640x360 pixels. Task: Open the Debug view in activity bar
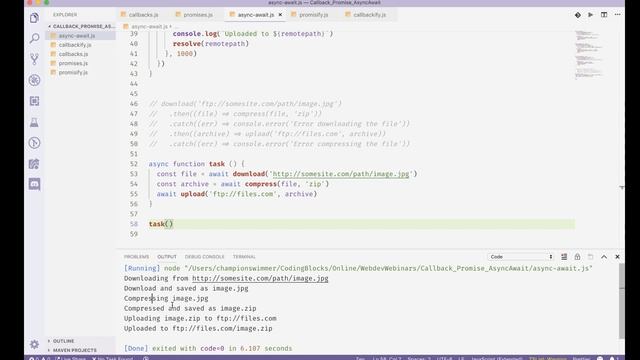(x=34, y=80)
